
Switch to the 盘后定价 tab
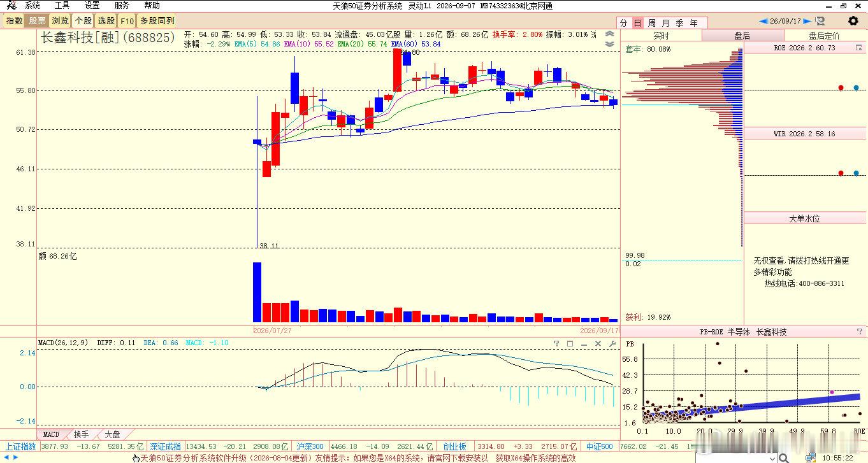click(825, 36)
